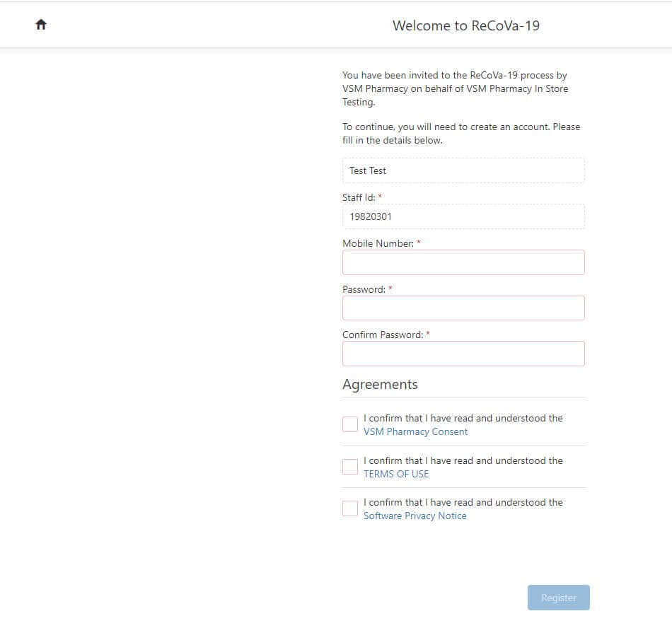The width and height of the screenshot is (672, 628).
Task: Select the name field containing Test Test
Action: click(463, 170)
